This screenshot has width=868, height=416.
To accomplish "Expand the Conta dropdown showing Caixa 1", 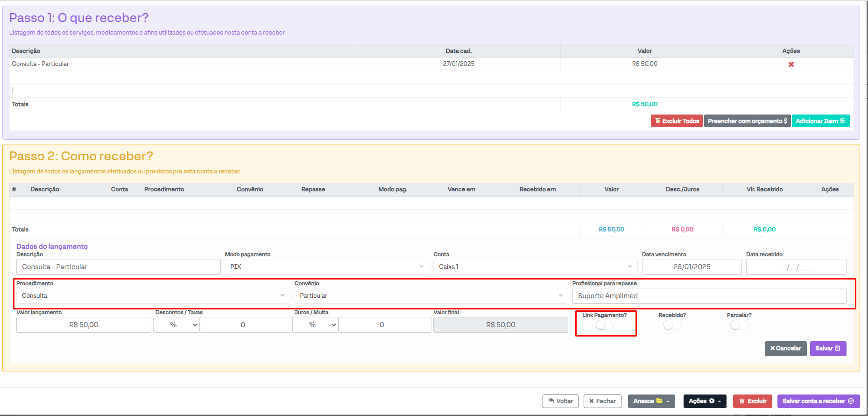I will [x=535, y=267].
